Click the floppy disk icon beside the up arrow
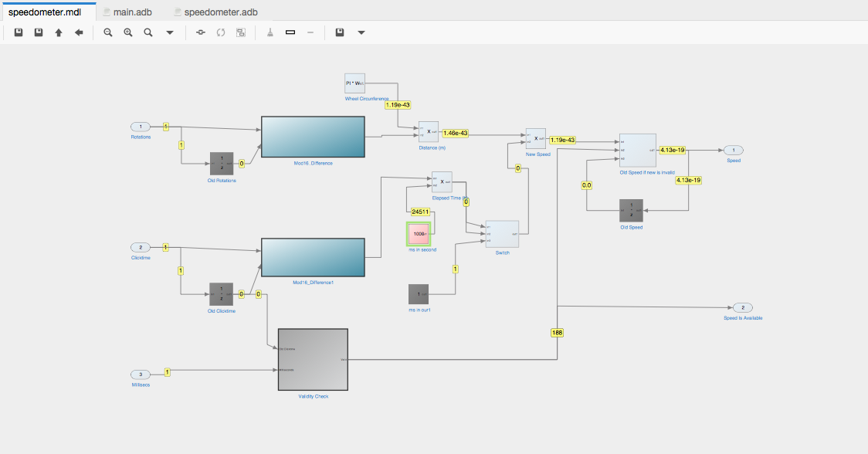Screen dimensions: 868x454 pyautogui.click(x=38, y=32)
